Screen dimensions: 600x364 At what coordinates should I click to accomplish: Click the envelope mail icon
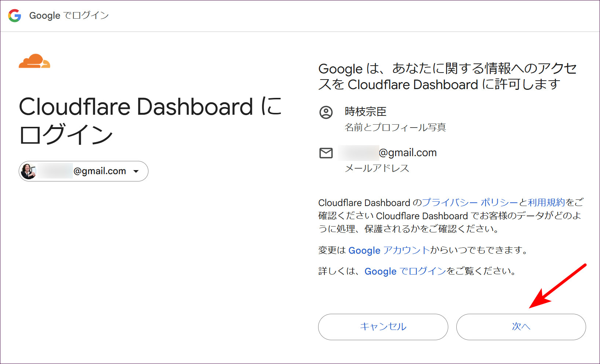[x=326, y=153]
